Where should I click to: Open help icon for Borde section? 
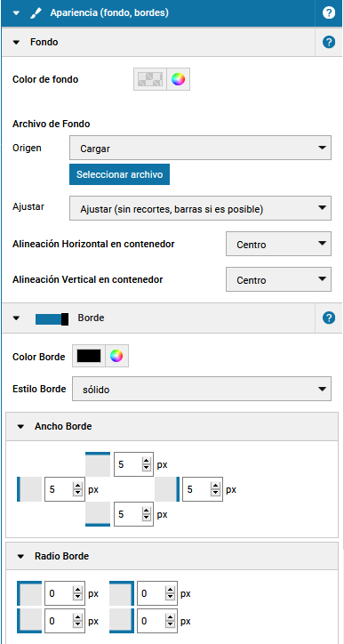(x=329, y=318)
